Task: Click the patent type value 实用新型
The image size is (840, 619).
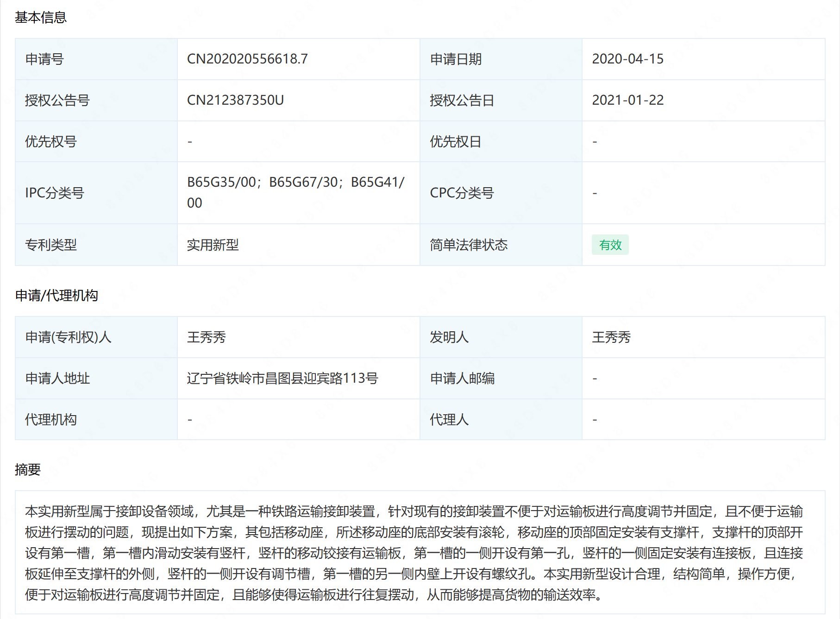Action: [213, 245]
